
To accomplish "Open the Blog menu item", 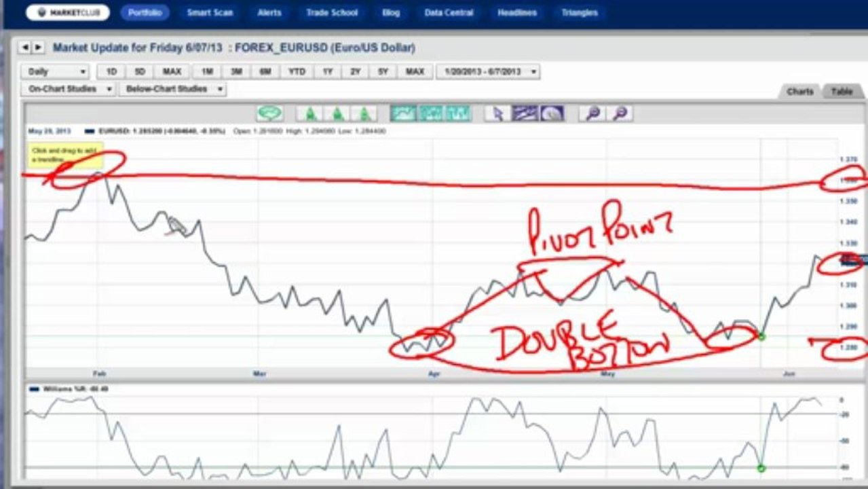I will coord(391,12).
